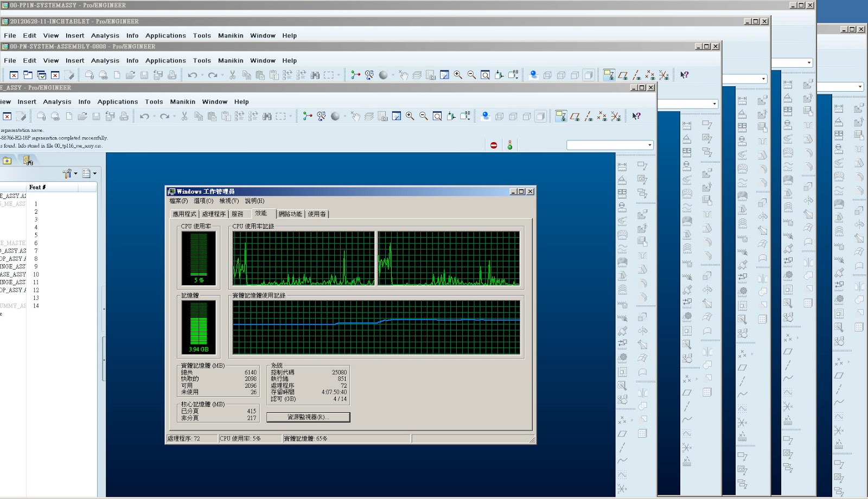This screenshot has width=868, height=499.
Task: Click Zoom Out icon in ASSEMBLY-0808 toolbar
Action: [x=471, y=75]
